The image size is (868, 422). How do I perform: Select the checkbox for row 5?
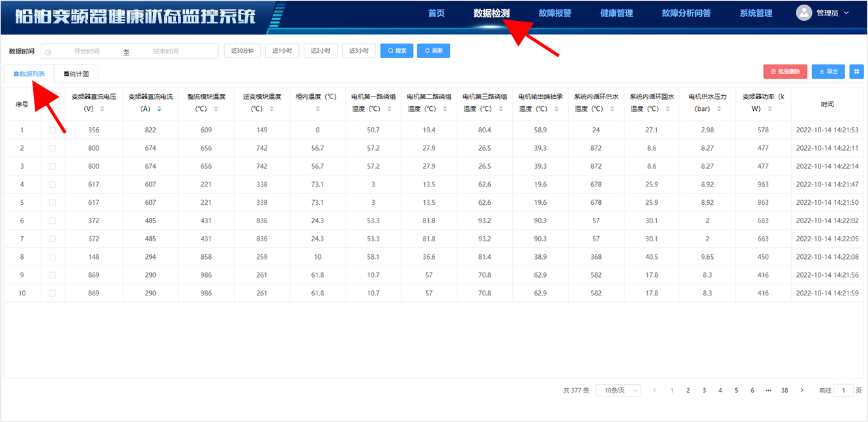pyautogui.click(x=52, y=202)
